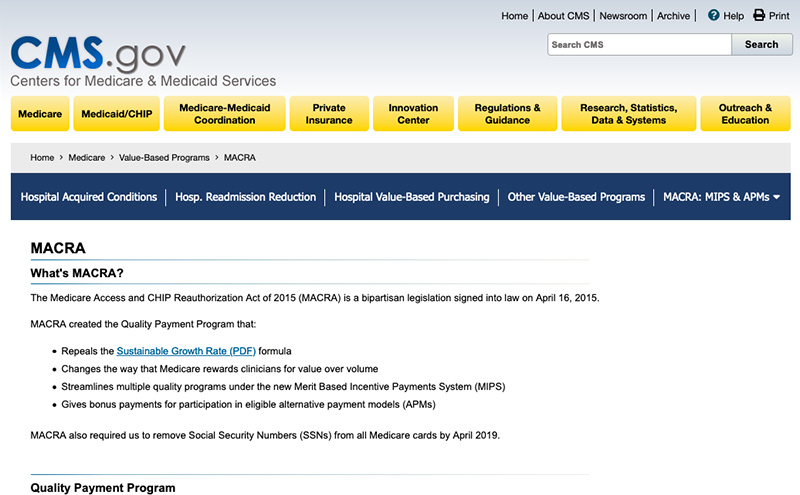Open the Newsroom link in header
The height and width of the screenshot is (495, 800).
623,16
